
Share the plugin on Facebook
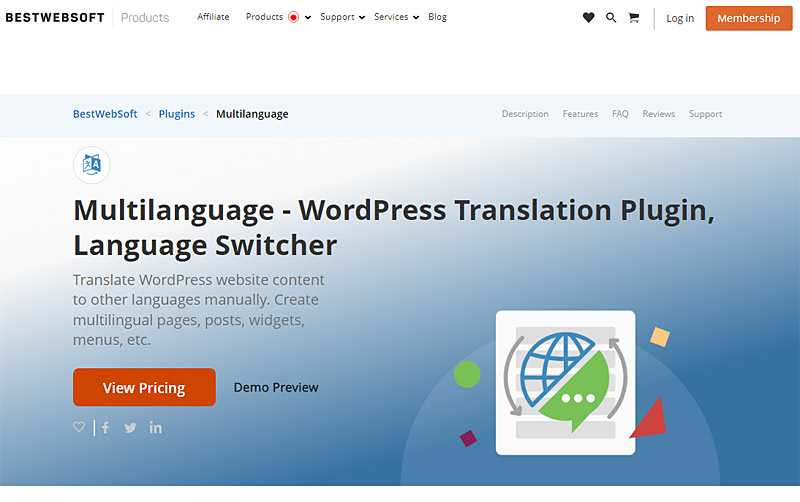[105, 428]
